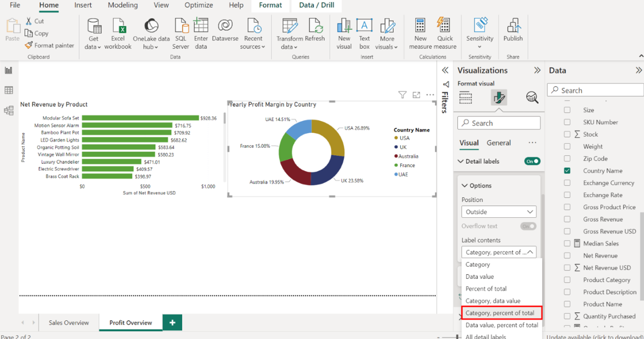Open the Transform data tool
This screenshot has width=644, height=339.
click(290, 33)
